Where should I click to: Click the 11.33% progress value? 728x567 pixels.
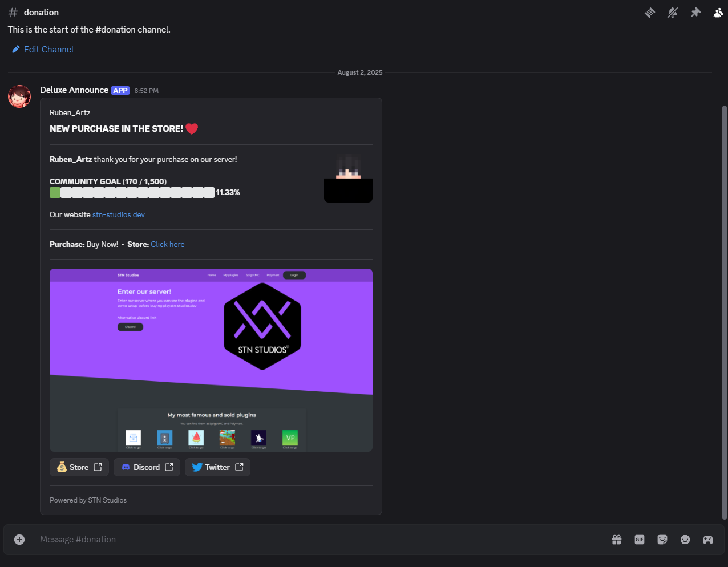pos(228,193)
